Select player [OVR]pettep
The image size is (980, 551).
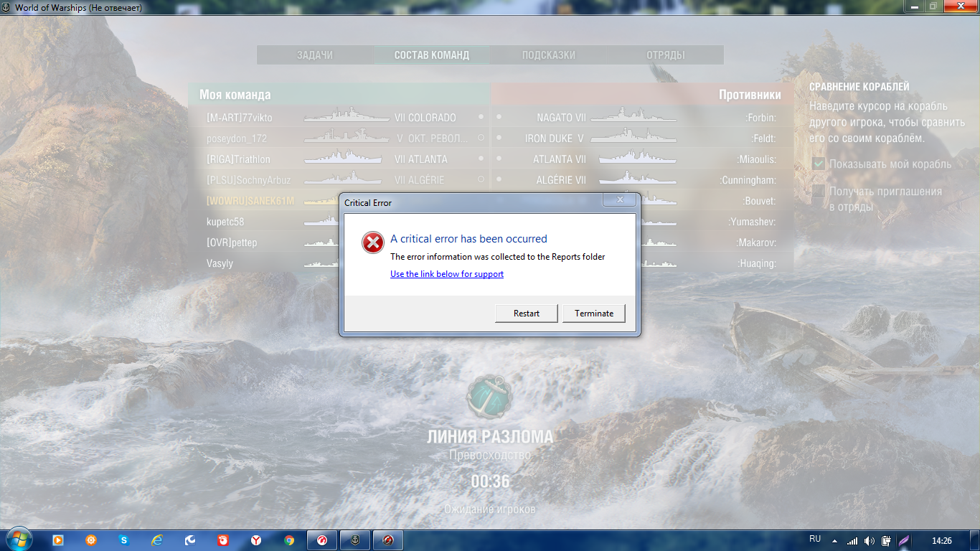pos(232,242)
